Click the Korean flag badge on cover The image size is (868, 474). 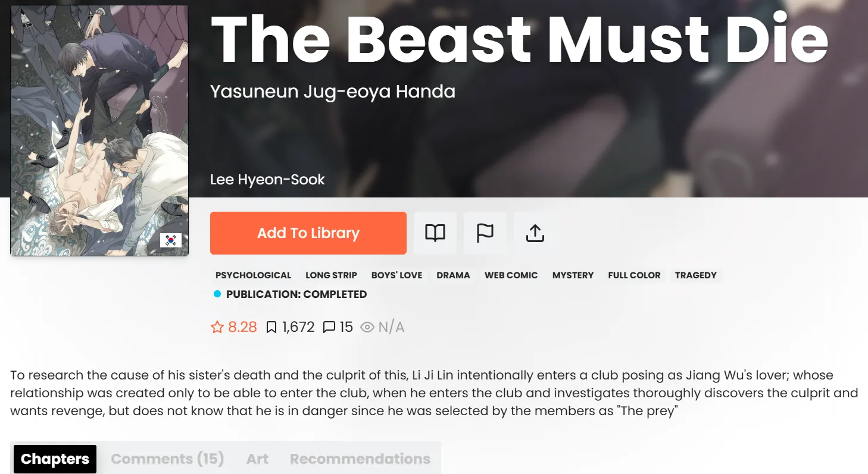(x=171, y=240)
